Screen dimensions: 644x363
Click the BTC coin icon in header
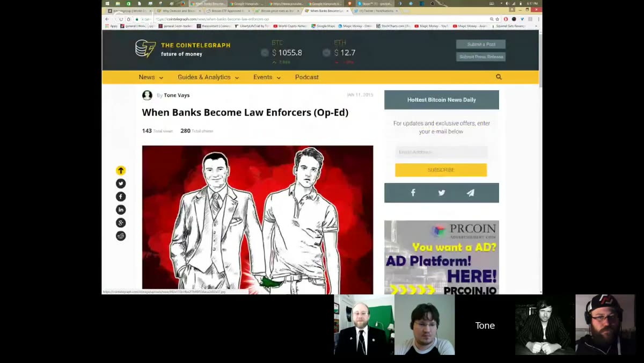(x=265, y=53)
